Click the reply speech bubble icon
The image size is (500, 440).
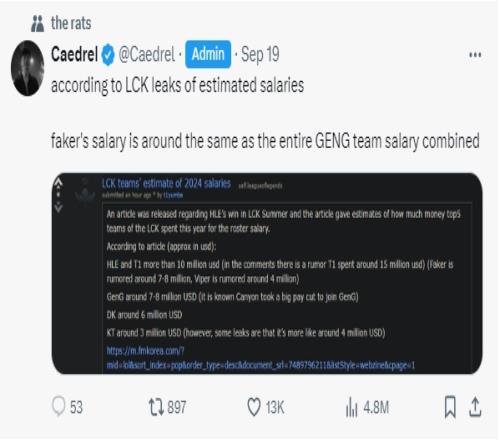pos(59,406)
